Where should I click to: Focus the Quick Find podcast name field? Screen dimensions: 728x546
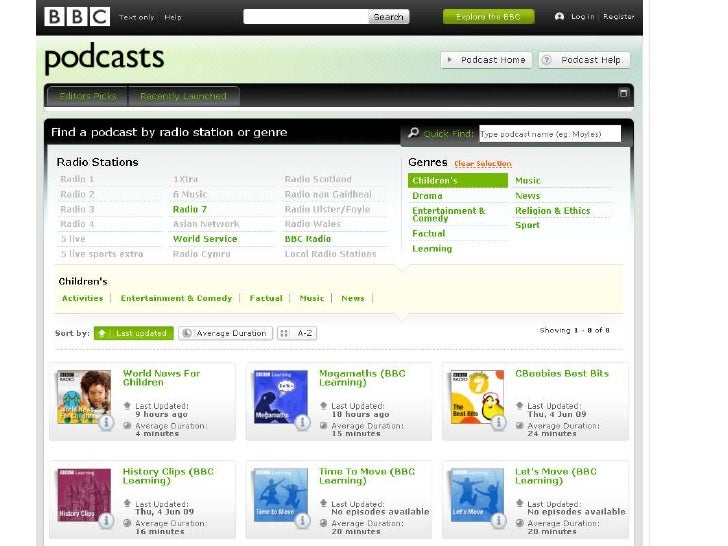click(550, 134)
